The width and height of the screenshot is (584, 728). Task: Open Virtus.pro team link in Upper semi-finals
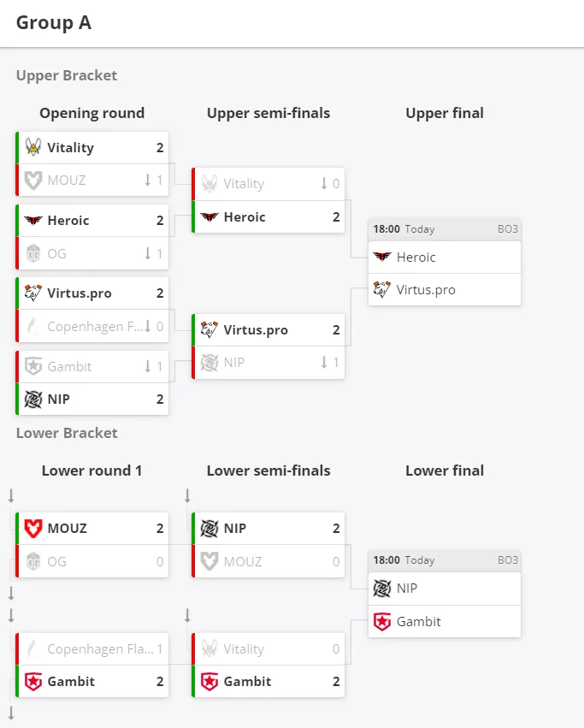pyautogui.click(x=256, y=329)
